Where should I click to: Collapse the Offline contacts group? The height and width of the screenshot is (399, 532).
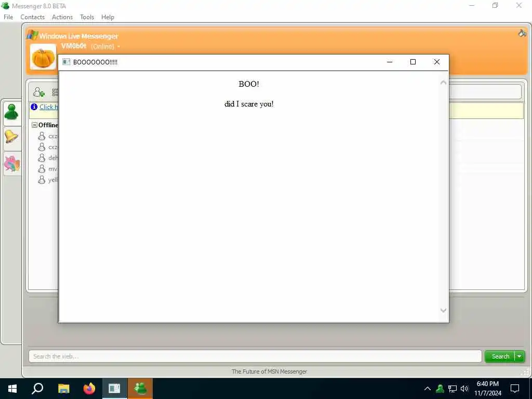coord(34,125)
